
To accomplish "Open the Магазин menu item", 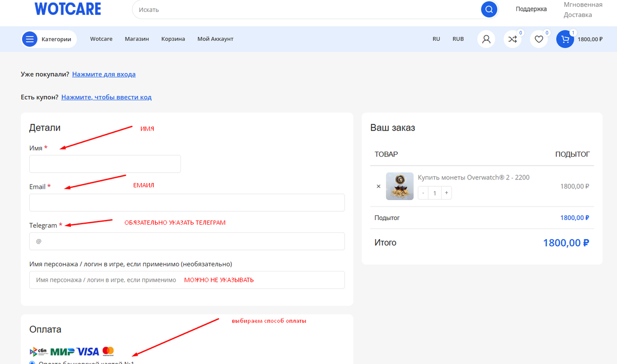I will tap(137, 39).
